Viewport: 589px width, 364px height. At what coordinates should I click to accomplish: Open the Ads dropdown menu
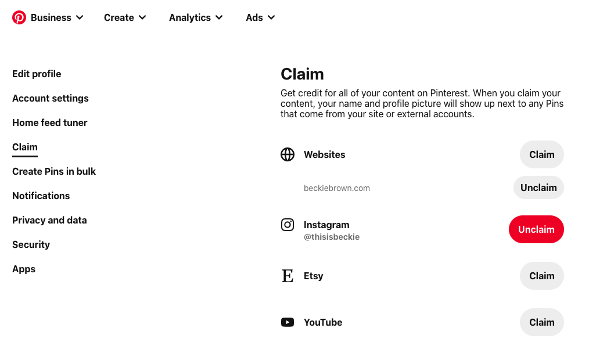(x=260, y=17)
